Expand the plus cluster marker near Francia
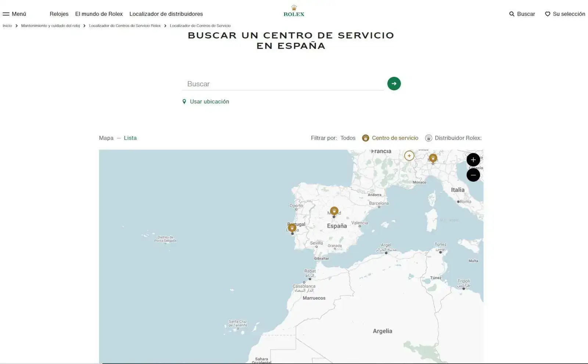 409,156
